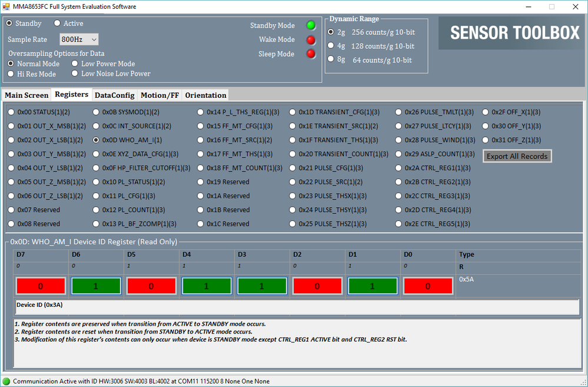Switch to the Registers tab
Screen dimensions: 588x387
72,95
